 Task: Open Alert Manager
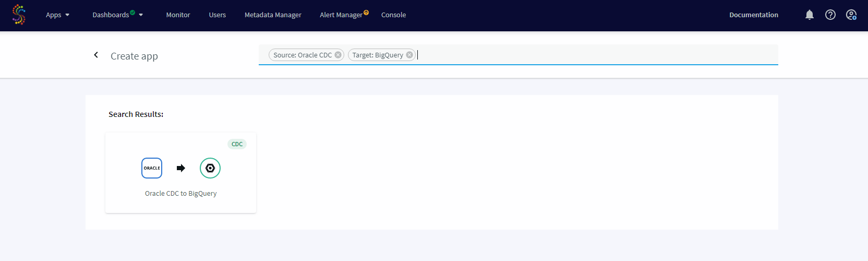[x=341, y=15]
